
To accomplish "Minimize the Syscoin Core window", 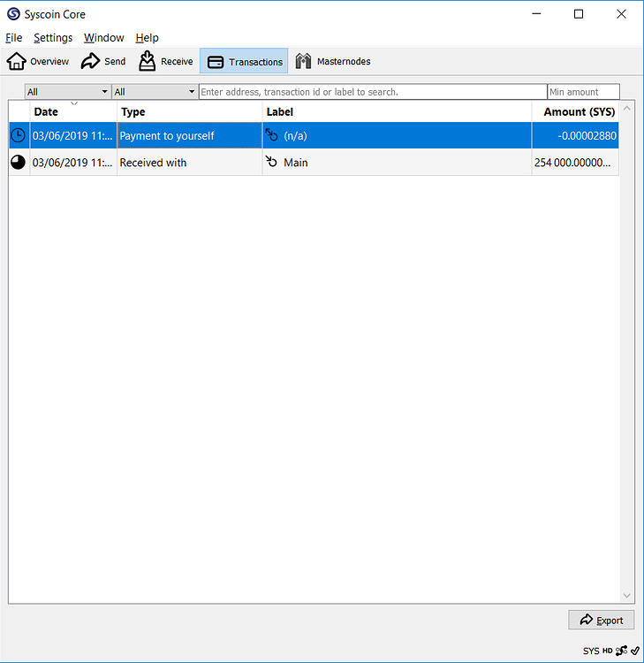I will pos(536,14).
